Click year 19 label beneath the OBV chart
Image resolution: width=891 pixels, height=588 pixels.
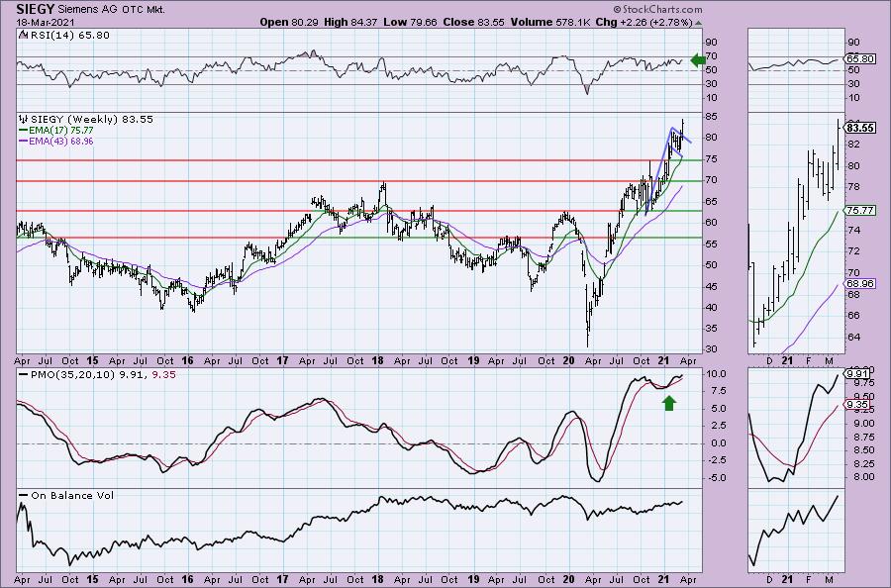pos(473,579)
